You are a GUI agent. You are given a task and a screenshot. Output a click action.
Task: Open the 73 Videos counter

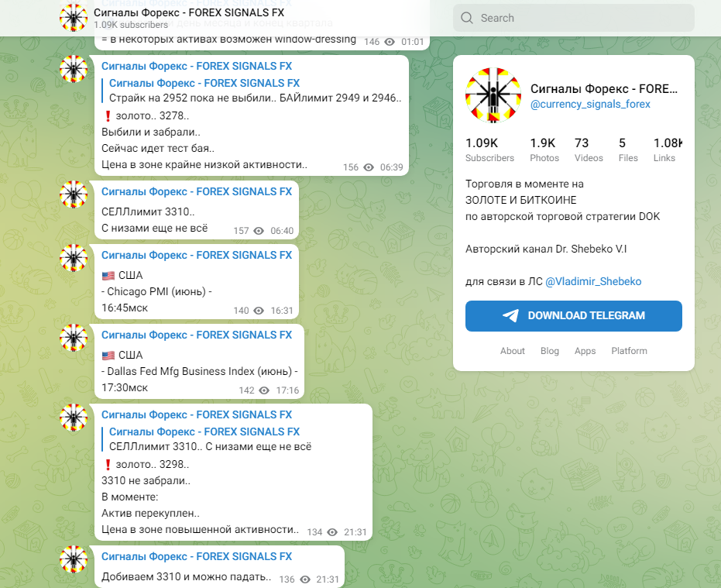pyautogui.click(x=589, y=150)
